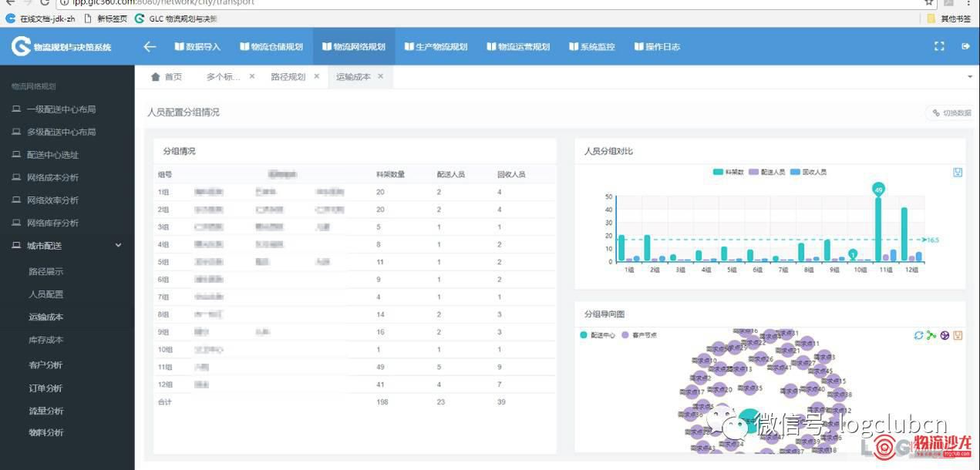This screenshot has width=980, height=470.
Task: Open 网络库存分析 in the sidebar
Action: click(52, 223)
